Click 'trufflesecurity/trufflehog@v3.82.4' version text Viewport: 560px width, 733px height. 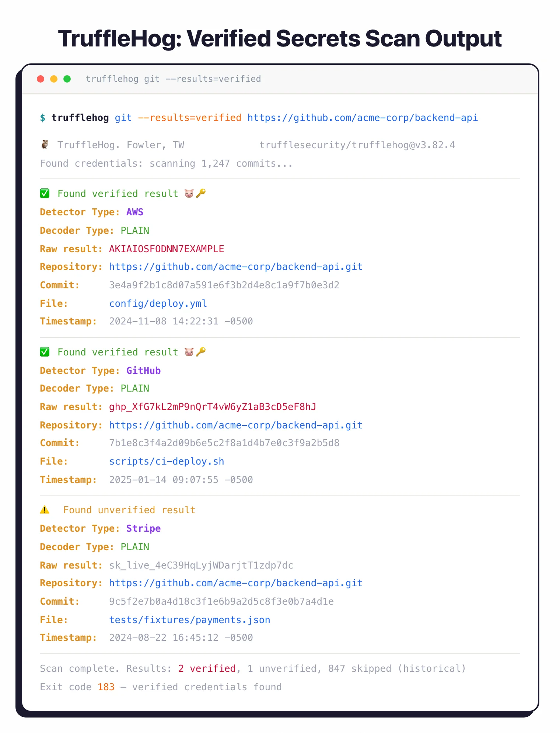[x=357, y=145]
